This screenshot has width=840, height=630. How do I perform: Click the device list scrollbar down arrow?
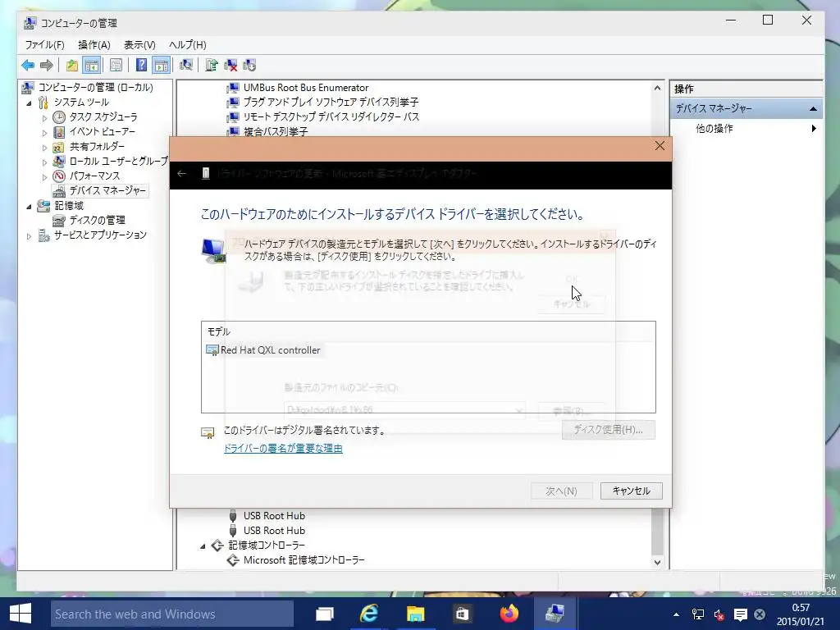click(x=657, y=563)
